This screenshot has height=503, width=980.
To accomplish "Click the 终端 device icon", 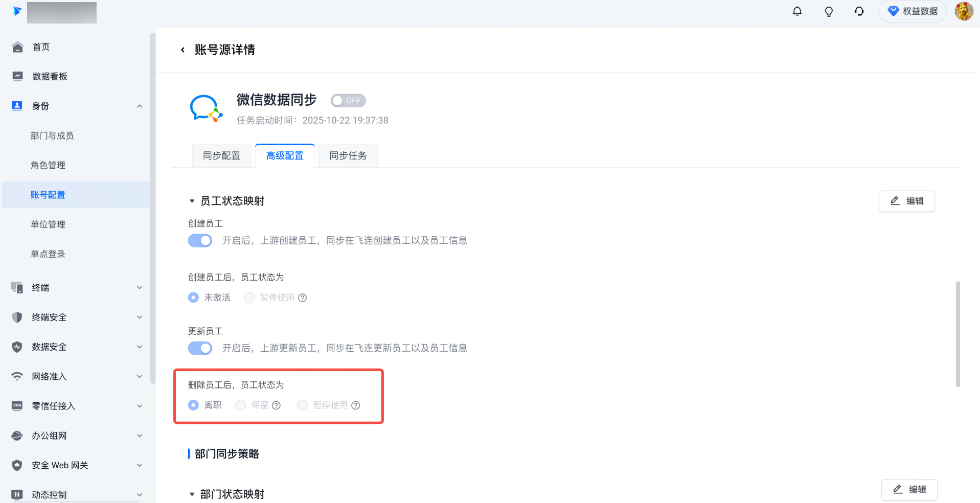I will (17, 288).
